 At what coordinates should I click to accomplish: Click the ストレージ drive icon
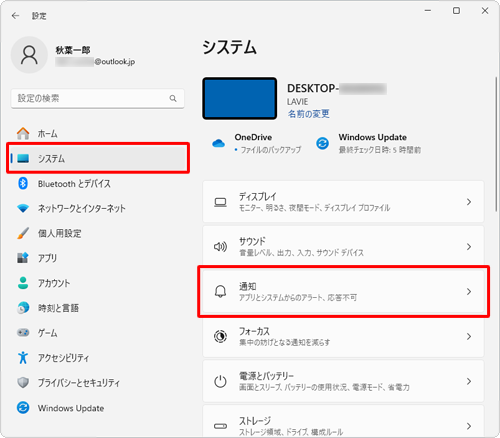pos(220,426)
